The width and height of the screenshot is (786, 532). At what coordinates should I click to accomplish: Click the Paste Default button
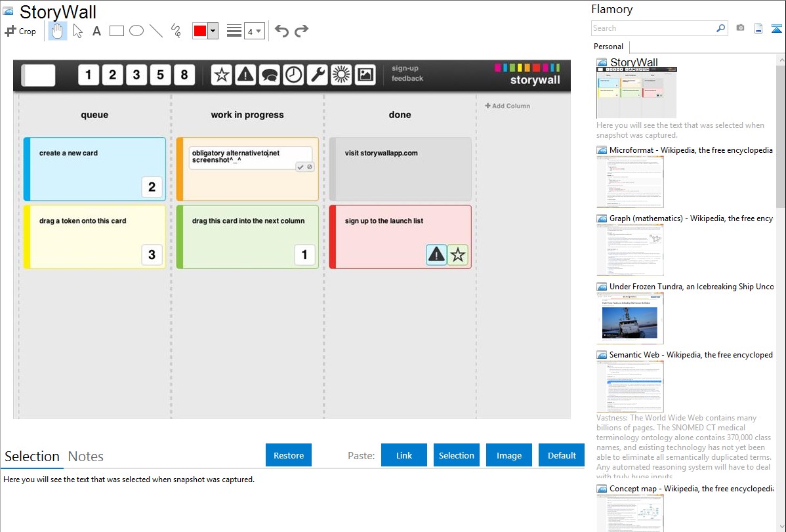(562, 455)
